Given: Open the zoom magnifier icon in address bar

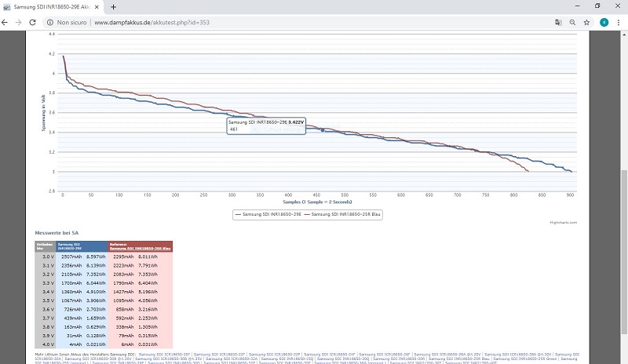Looking at the screenshot, I should pos(572,23).
